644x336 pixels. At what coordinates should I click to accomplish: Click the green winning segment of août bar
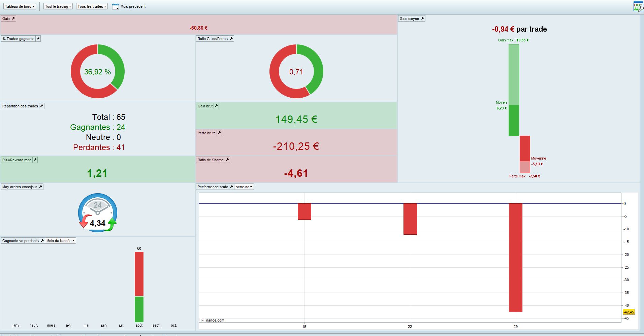tap(139, 309)
